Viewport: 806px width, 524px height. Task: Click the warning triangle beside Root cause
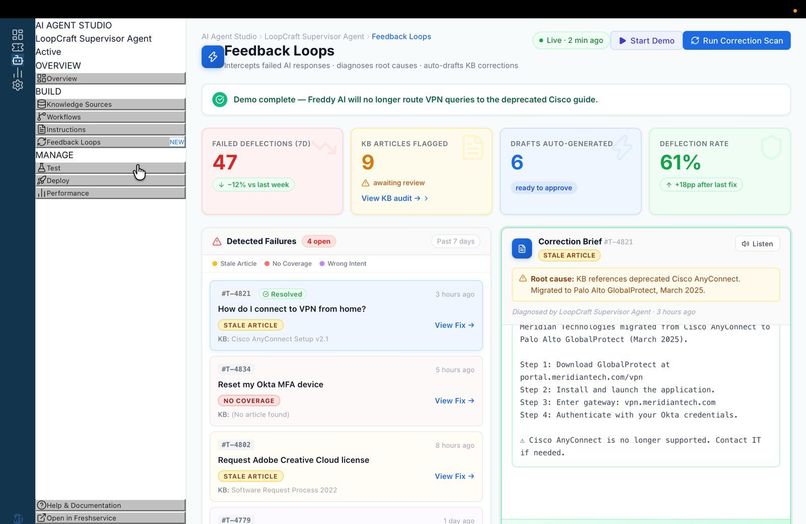[523, 278]
